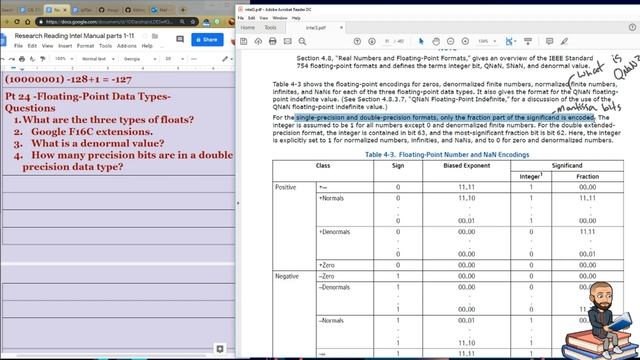Open the find text magnifier in Acrobat
The image size is (640, 360).
click(302, 41)
